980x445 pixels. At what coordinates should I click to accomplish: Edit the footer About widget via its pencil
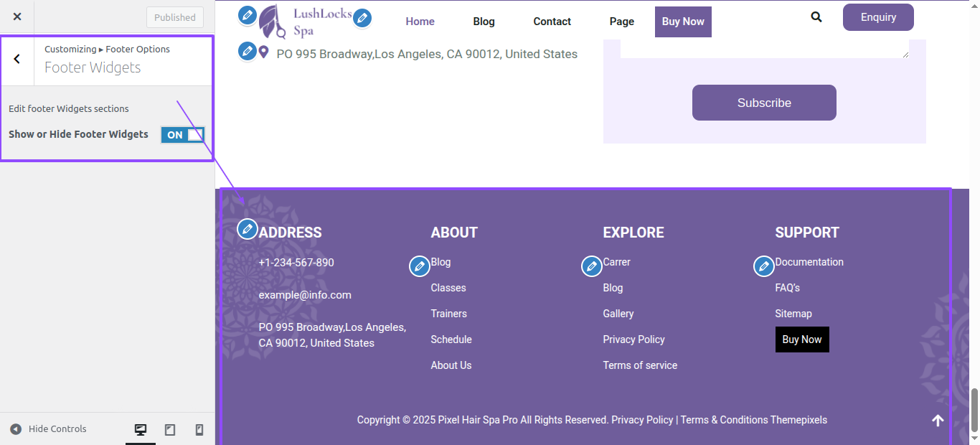tap(420, 266)
